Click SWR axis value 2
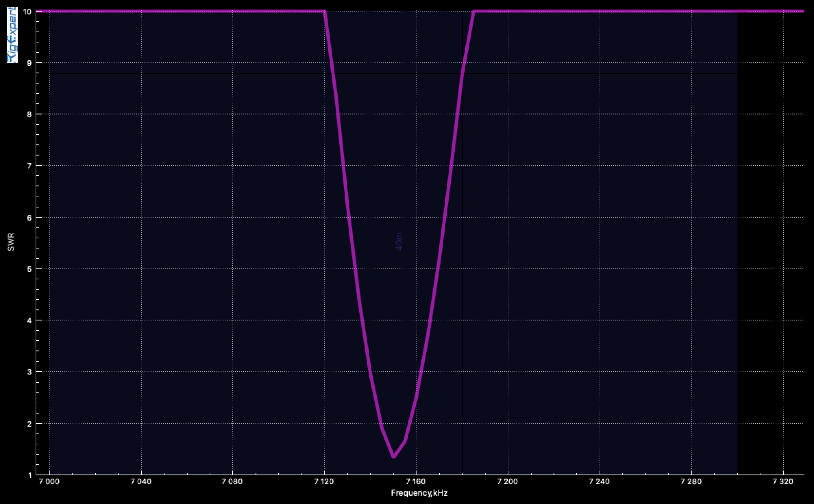This screenshot has height=504, width=814. pyautogui.click(x=29, y=424)
